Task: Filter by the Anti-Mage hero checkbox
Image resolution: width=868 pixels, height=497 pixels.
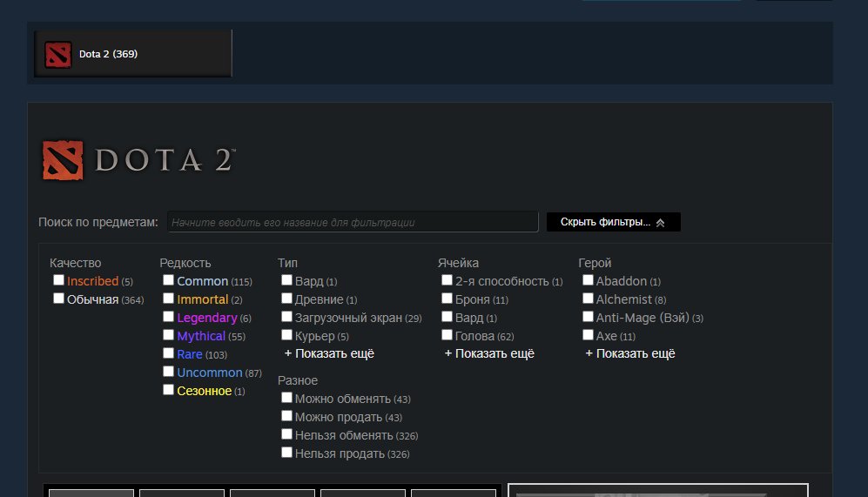Action: [589, 317]
